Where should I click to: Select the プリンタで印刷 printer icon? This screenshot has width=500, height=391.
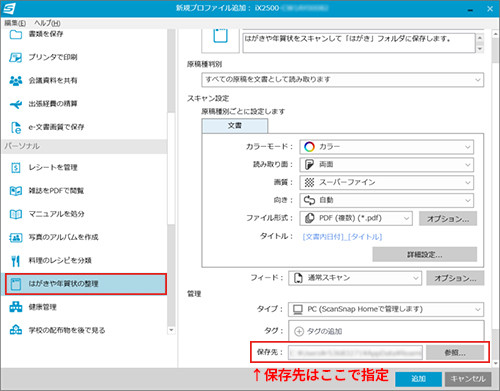[16, 57]
